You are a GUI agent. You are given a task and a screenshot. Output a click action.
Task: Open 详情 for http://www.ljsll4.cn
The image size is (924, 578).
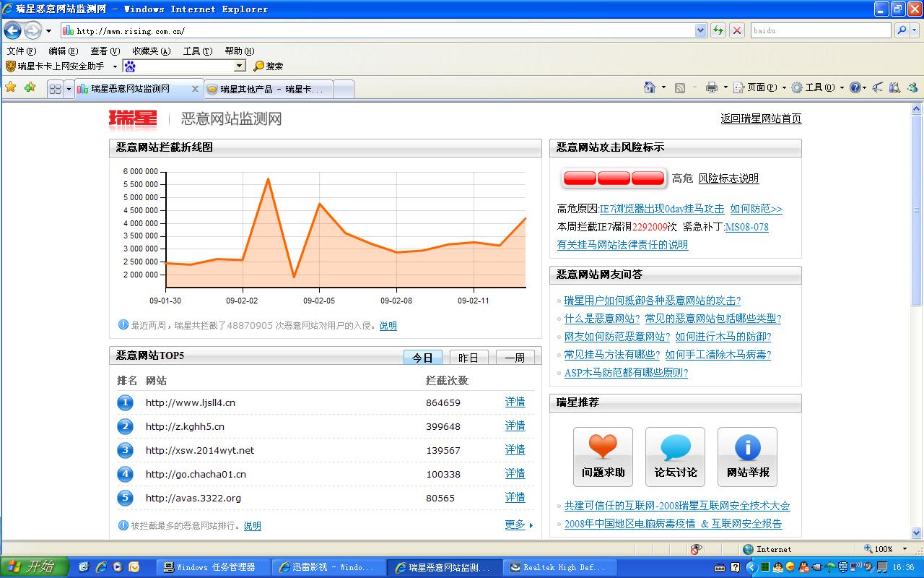[515, 402]
